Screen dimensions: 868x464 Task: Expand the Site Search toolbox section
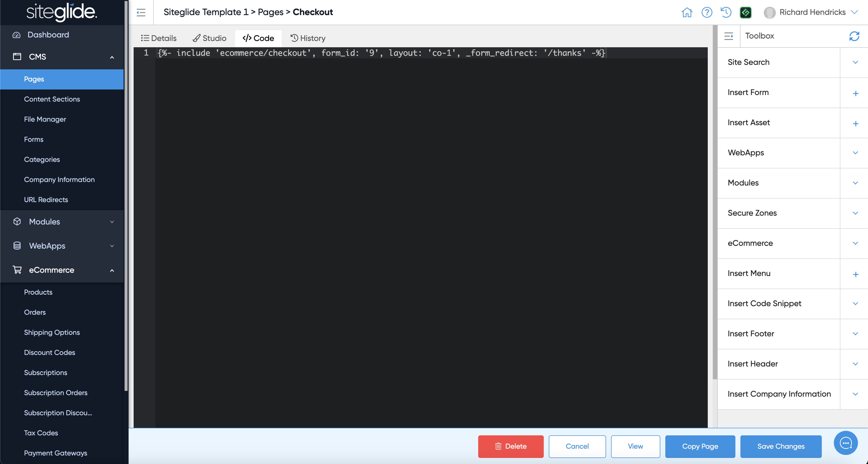pos(855,62)
